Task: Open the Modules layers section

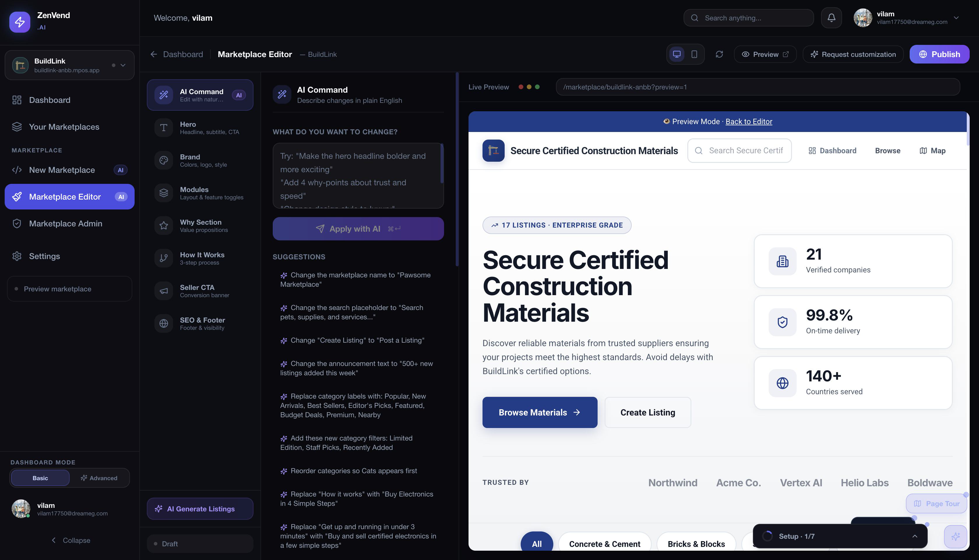Action: (x=200, y=193)
